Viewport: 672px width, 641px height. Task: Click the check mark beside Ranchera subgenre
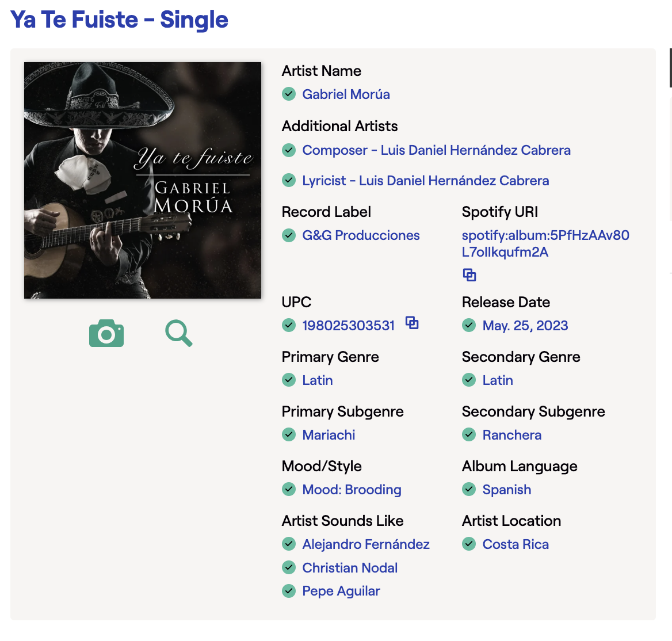469,435
